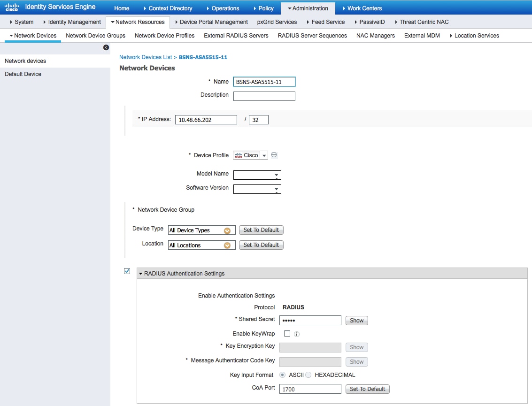Click the Shared Secret password field
Image resolution: width=532 pixels, height=406 pixels.
click(x=310, y=321)
